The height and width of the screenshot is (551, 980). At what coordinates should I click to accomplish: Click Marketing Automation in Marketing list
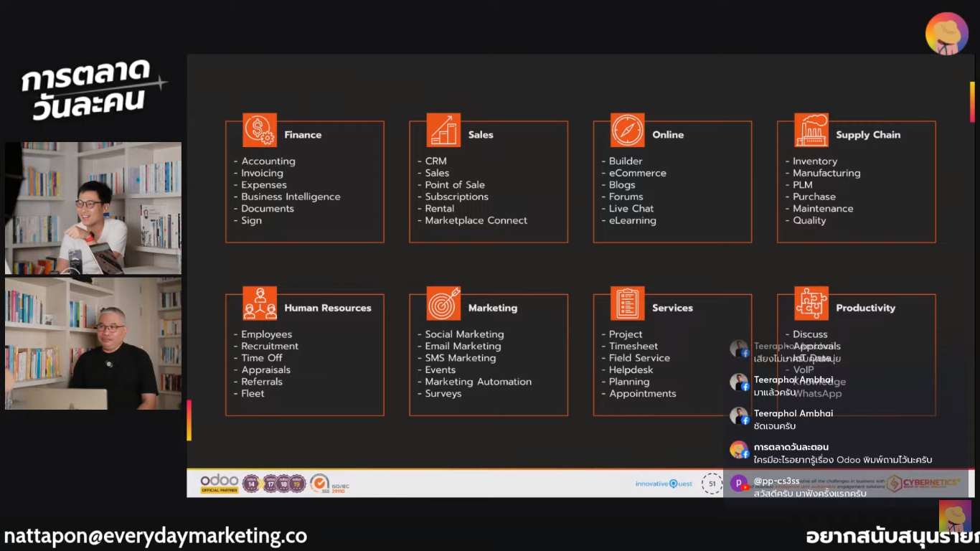(478, 382)
